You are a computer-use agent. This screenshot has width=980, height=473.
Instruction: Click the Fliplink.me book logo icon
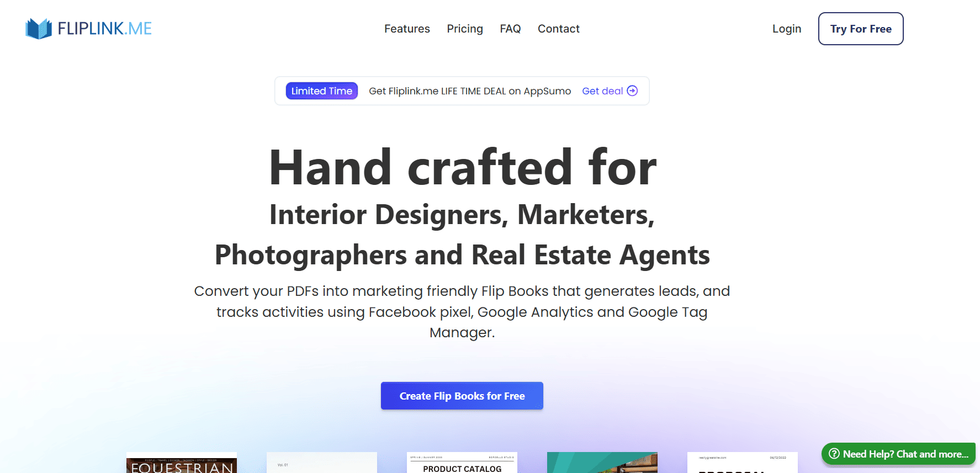point(39,29)
